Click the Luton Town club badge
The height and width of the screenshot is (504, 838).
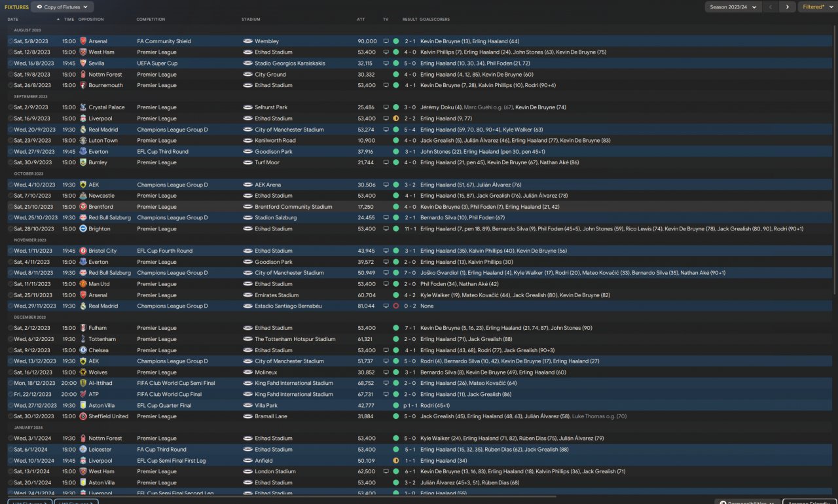[83, 141]
